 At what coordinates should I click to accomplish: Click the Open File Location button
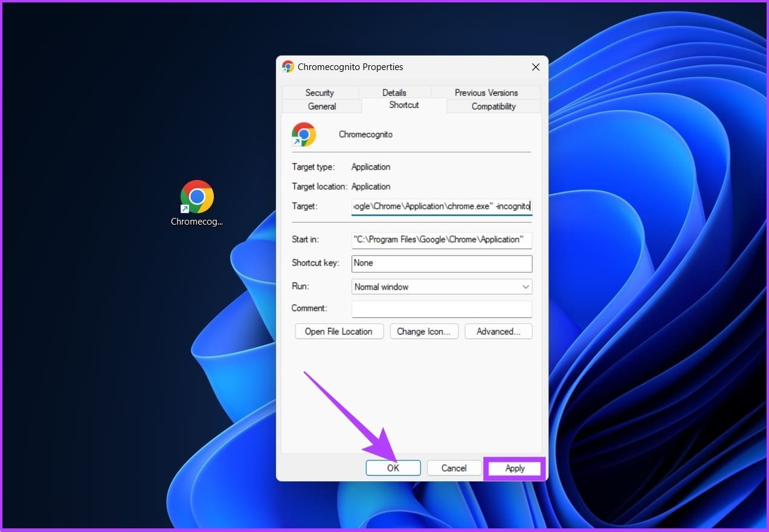339,332
